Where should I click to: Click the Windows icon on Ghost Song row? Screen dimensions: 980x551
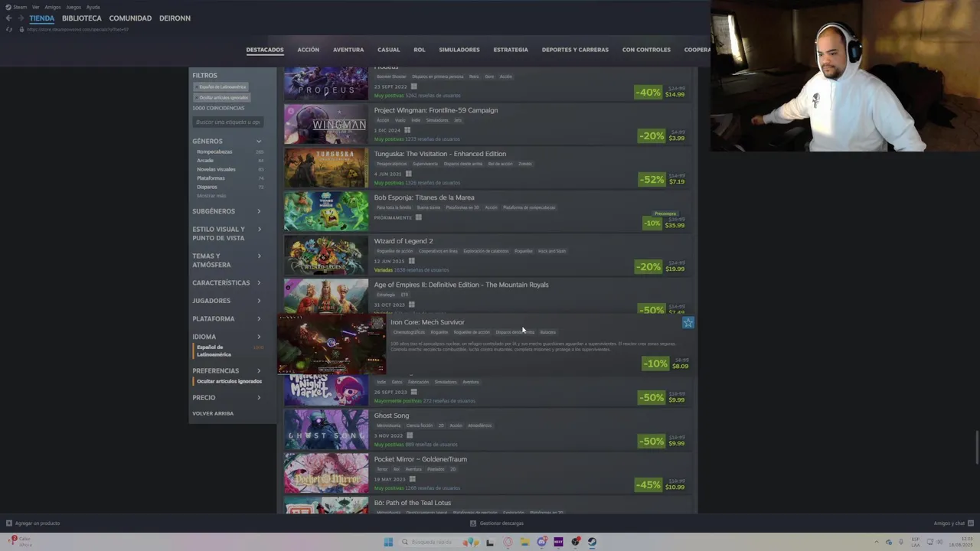pos(410,435)
